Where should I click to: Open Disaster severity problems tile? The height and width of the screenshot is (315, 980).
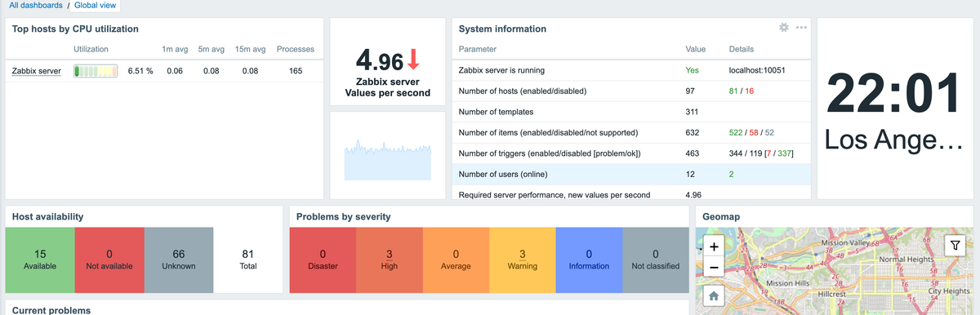[323, 260]
